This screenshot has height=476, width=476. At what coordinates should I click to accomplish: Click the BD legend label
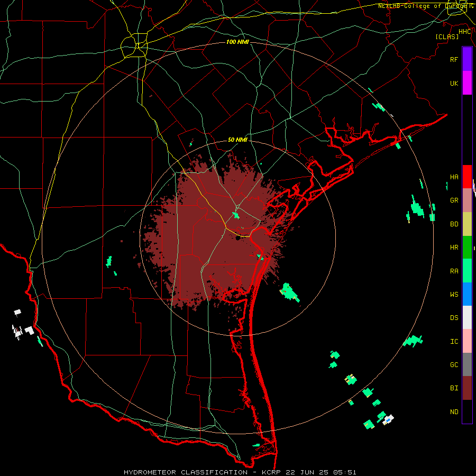pyautogui.click(x=454, y=224)
